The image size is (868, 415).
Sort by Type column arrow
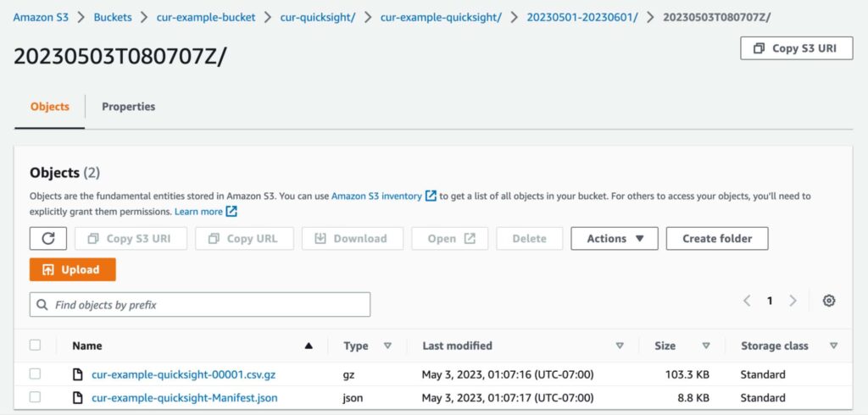click(x=387, y=346)
